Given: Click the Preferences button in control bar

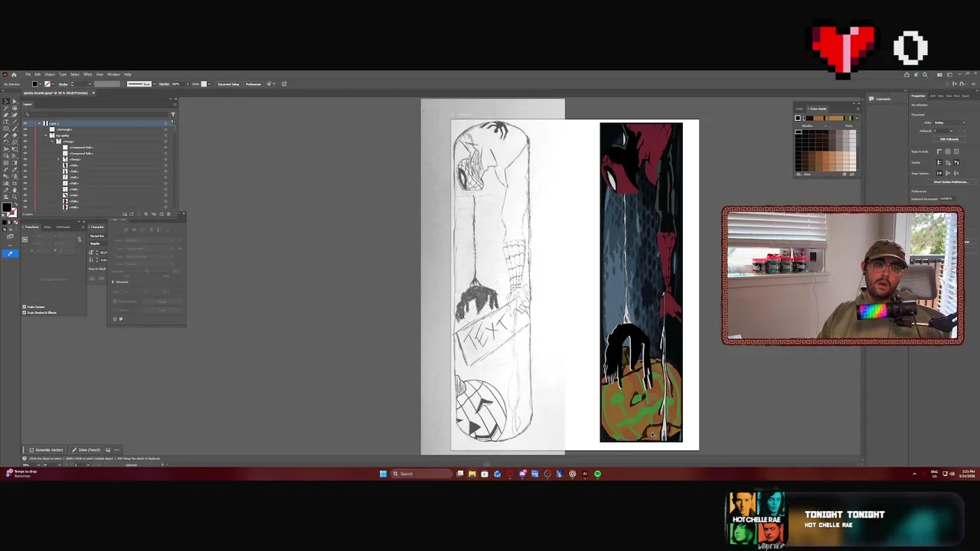Looking at the screenshot, I should point(253,84).
